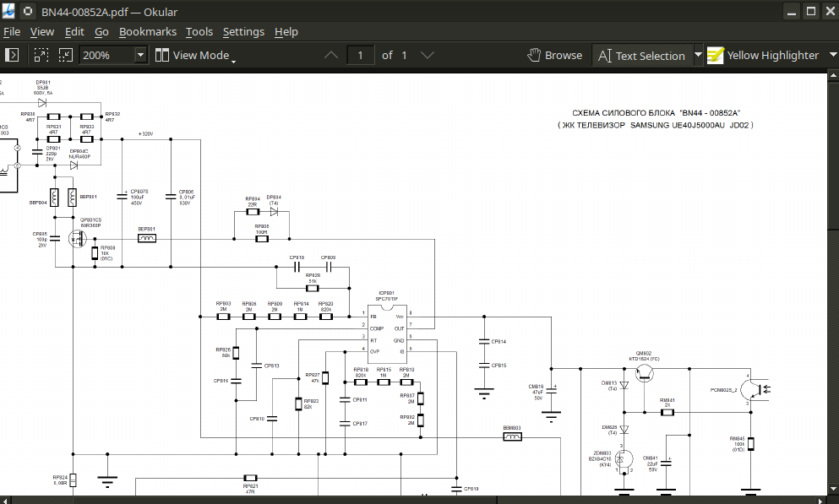Screen dimensions: 839x504
Task: Click the BEP801 inductor component
Action: point(147,238)
